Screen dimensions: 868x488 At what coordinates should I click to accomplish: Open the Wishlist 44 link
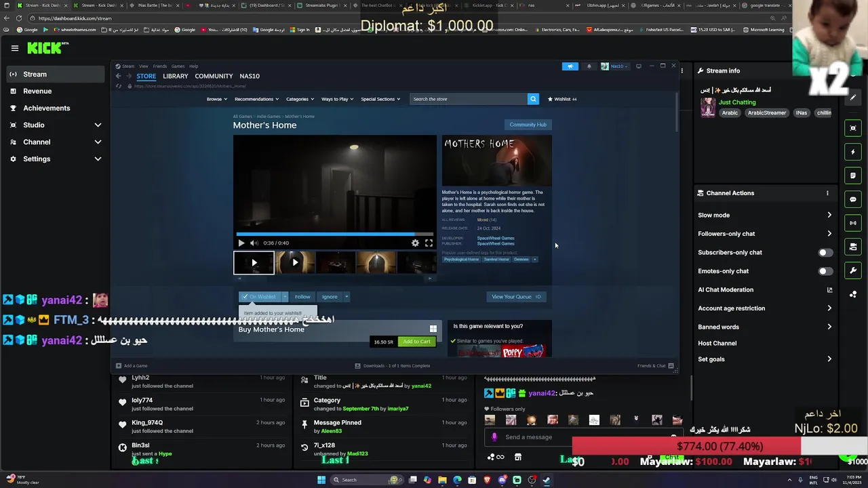[x=562, y=99]
